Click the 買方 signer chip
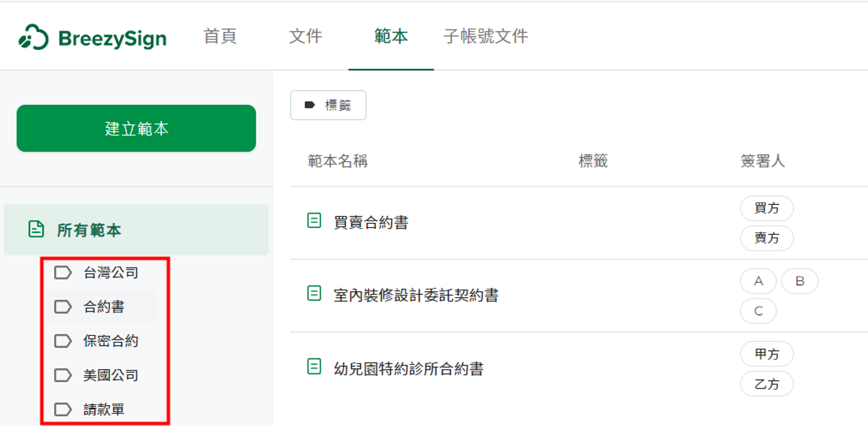This screenshot has width=868, height=426. tap(767, 208)
